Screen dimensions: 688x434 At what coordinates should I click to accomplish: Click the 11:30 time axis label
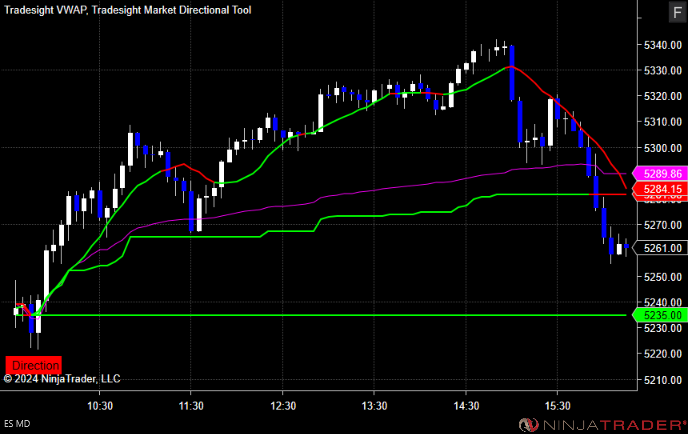click(x=191, y=405)
